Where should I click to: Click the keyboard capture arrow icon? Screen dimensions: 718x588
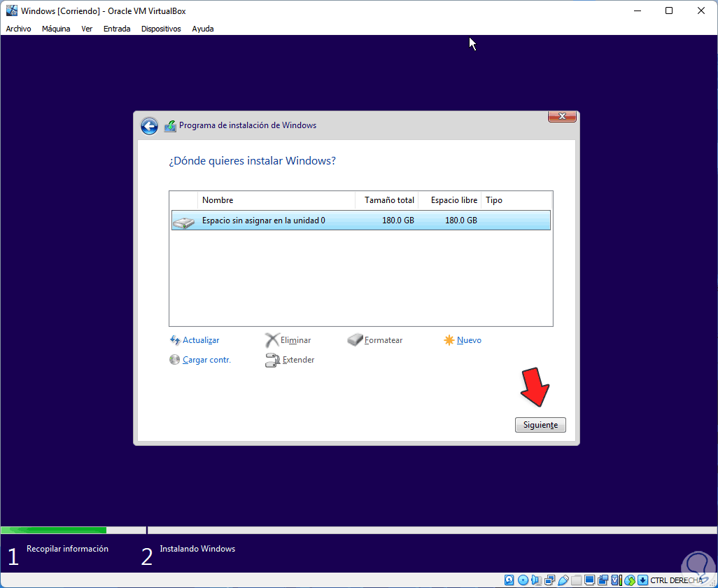(x=643, y=580)
